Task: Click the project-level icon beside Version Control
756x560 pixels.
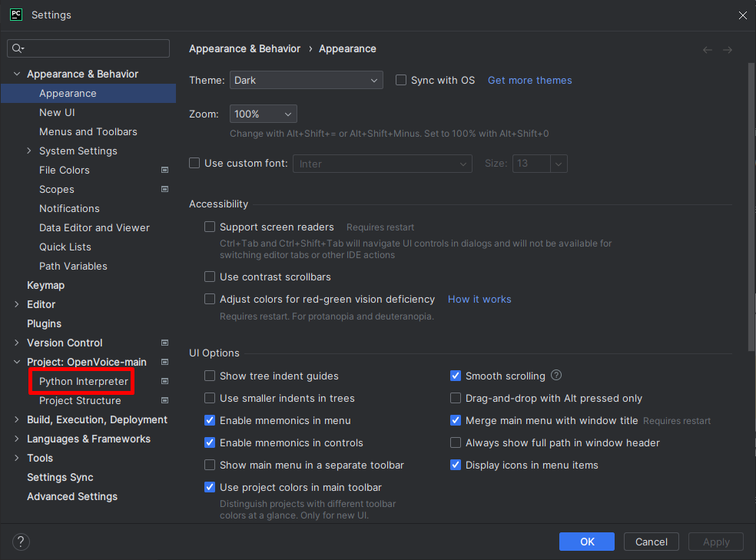Action: [x=165, y=343]
